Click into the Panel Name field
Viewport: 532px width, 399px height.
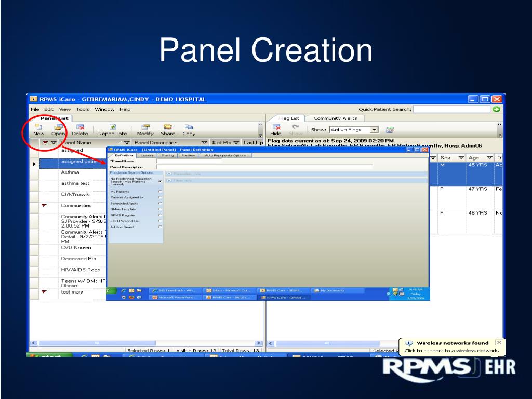coord(189,161)
